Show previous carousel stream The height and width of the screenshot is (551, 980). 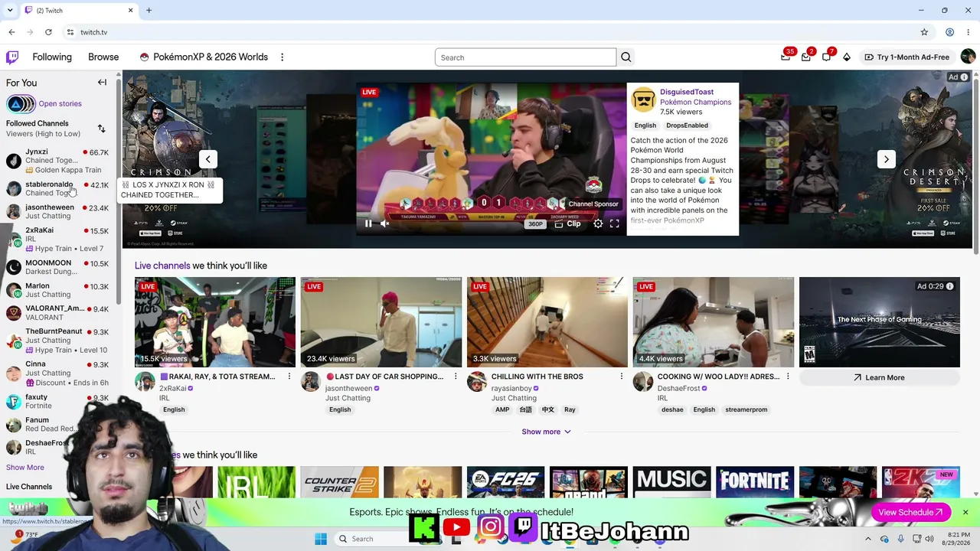coord(207,159)
